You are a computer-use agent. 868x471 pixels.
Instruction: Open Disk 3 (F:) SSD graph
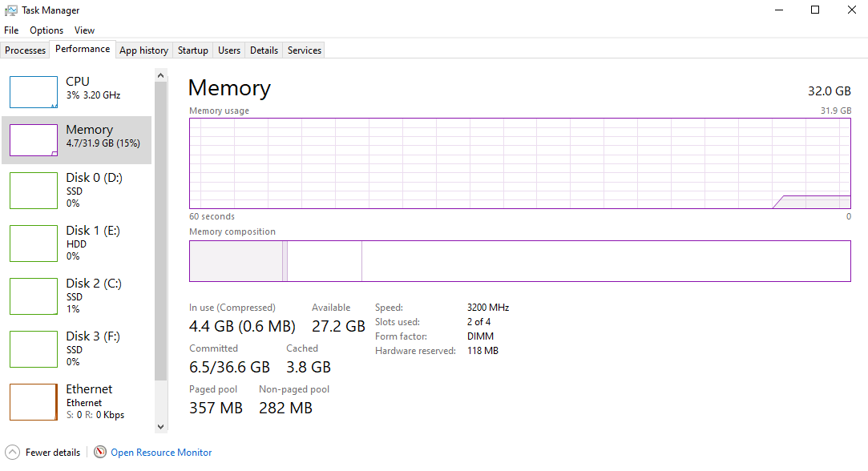pos(34,348)
